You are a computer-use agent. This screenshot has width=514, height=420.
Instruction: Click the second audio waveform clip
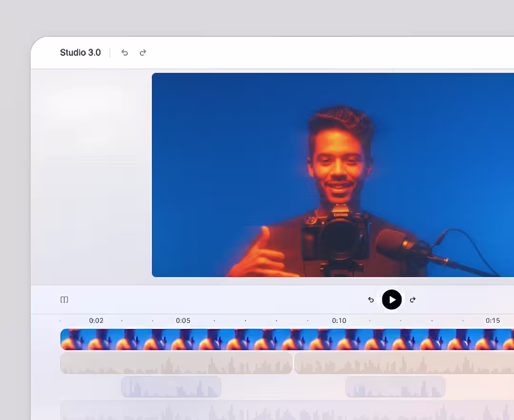point(405,363)
